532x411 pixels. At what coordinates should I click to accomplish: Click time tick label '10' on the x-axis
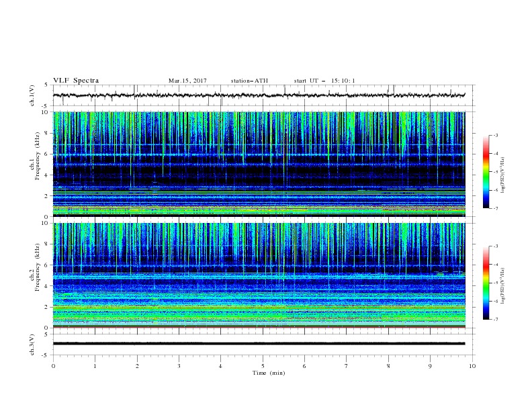click(x=472, y=366)
